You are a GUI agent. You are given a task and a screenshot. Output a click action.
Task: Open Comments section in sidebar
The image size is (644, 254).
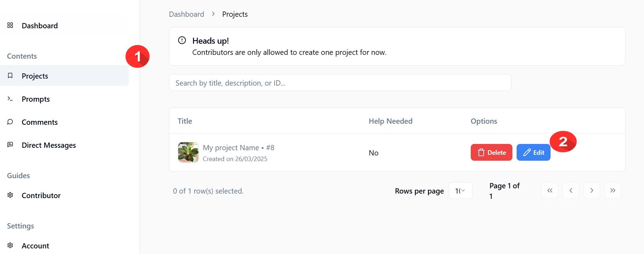tap(64, 122)
